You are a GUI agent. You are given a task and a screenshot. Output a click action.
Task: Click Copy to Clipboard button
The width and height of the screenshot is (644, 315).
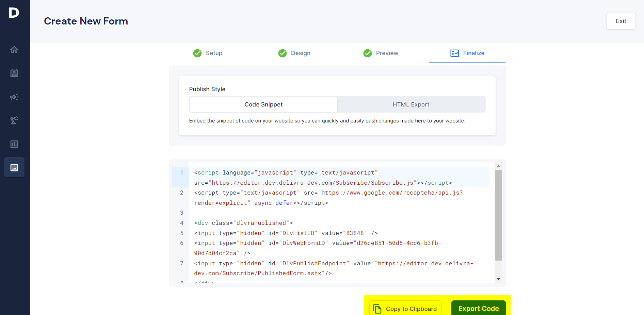coord(405,308)
